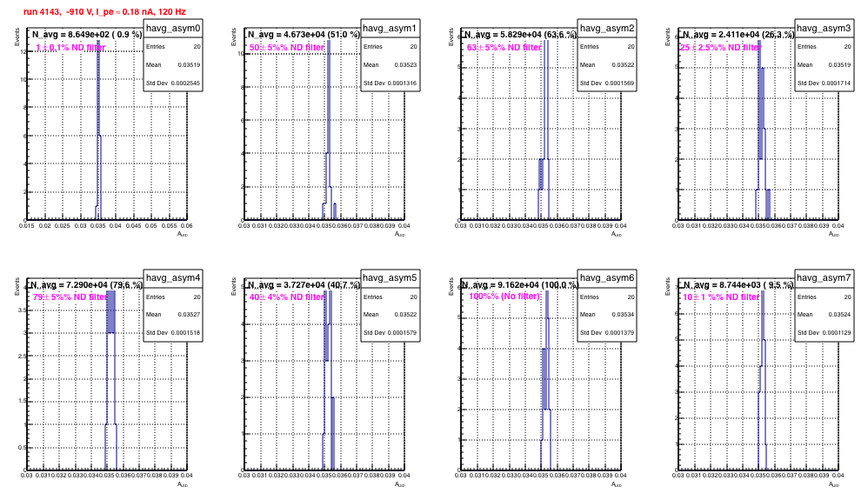Click Std Dev value 0.0002545
This screenshot has width=868, height=500.
coord(185,83)
